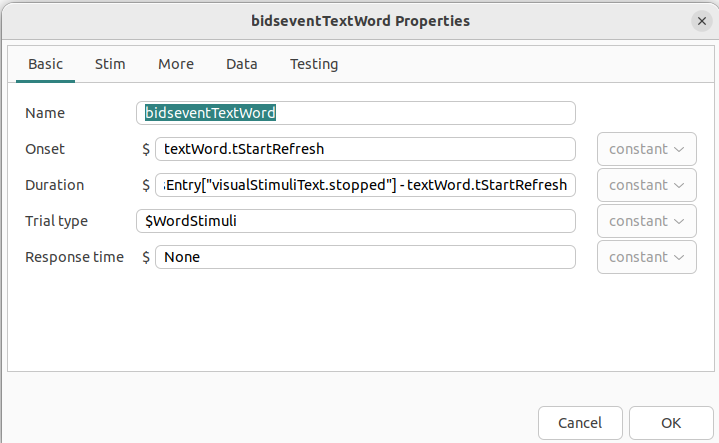Confirm changes with OK button
Viewport: 719px width, 443px height.
pyautogui.click(x=671, y=423)
